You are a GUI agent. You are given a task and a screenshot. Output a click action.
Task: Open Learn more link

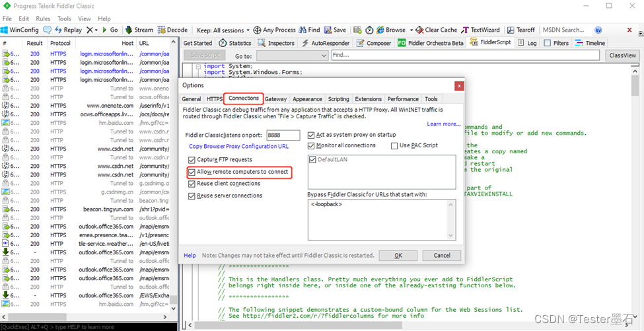coord(444,124)
